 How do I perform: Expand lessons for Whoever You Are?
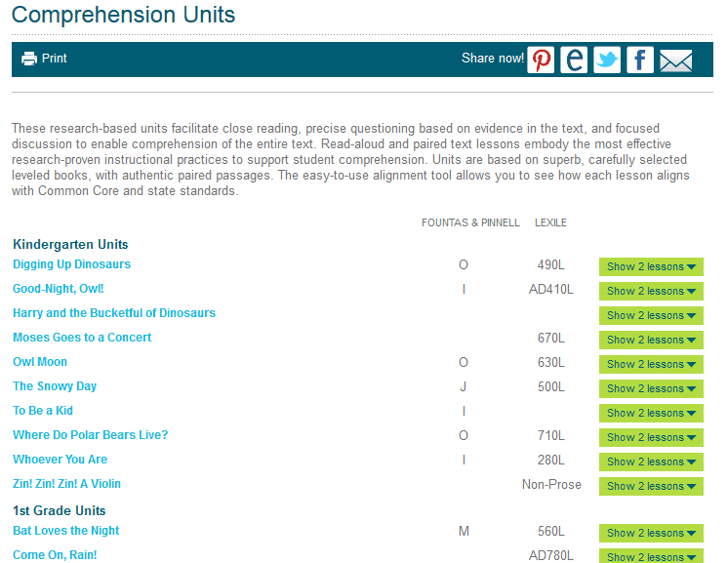(x=651, y=462)
